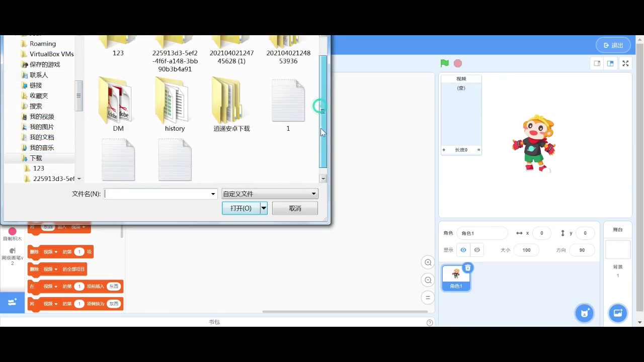Add a new backdrop with the picture icon
This screenshot has width=644, height=362.
[618, 313]
